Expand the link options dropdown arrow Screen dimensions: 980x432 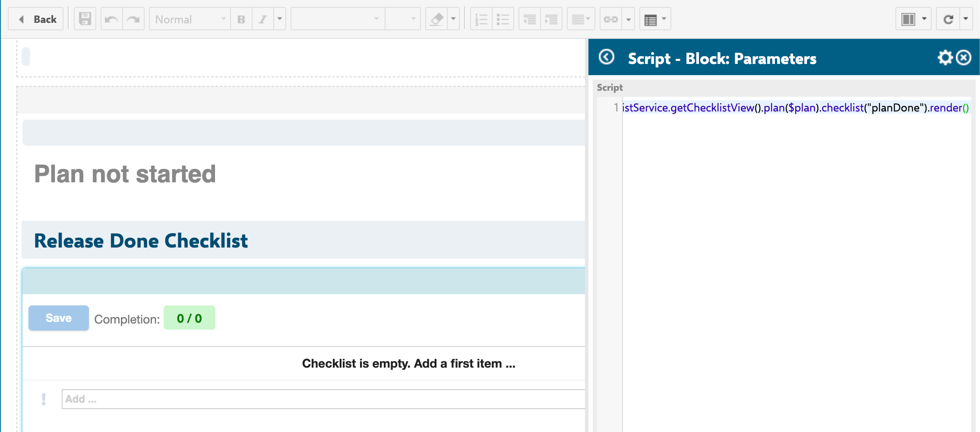[629, 19]
